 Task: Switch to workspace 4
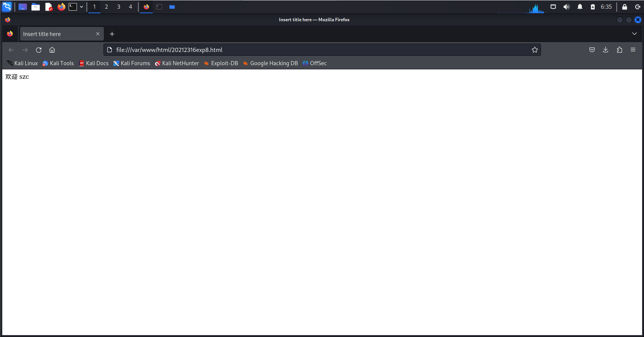[131, 7]
